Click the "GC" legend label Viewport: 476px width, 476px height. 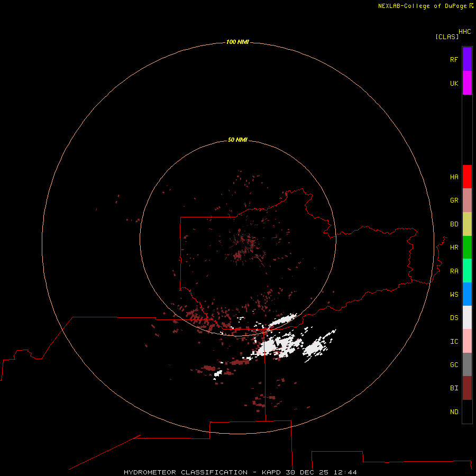click(454, 364)
